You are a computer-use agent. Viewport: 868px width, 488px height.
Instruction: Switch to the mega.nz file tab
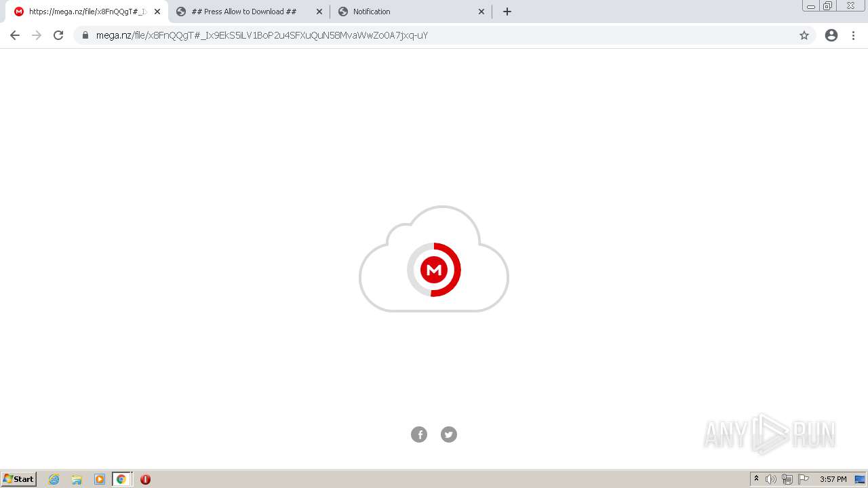click(85, 12)
